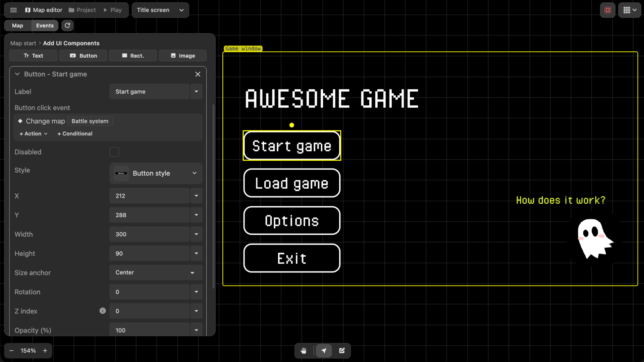Click the Y input field showing 288
The width and height of the screenshot is (644, 362).
(150, 215)
